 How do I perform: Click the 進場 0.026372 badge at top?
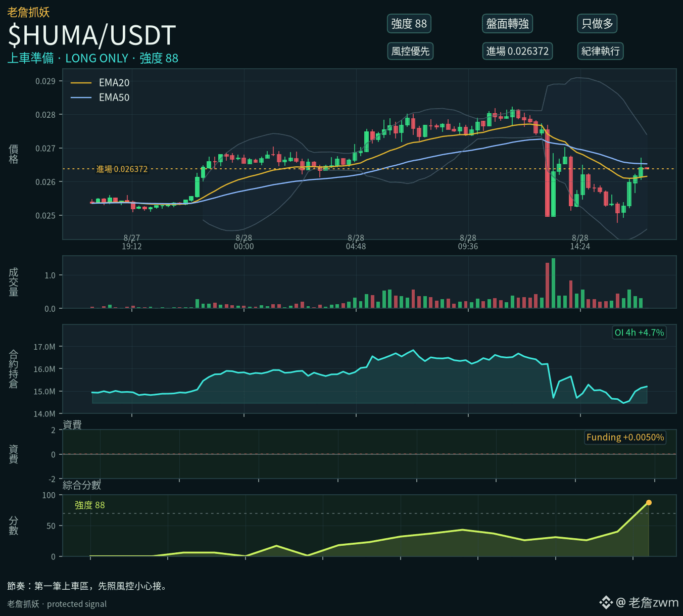point(517,51)
